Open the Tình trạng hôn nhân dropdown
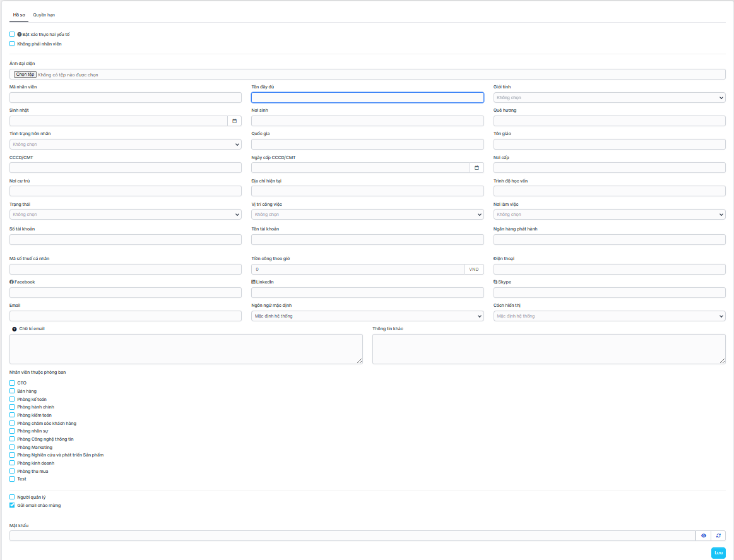This screenshot has height=560, width=734. 125,145
